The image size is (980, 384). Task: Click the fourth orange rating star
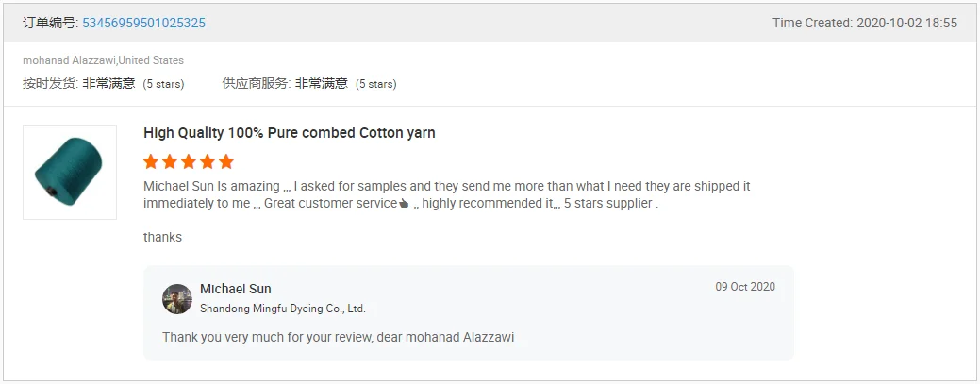[208, 161]
